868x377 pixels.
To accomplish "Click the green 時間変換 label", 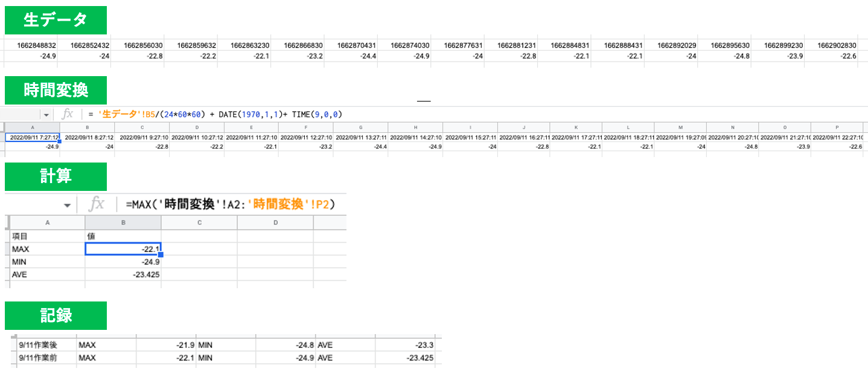I will pos(56,89).
